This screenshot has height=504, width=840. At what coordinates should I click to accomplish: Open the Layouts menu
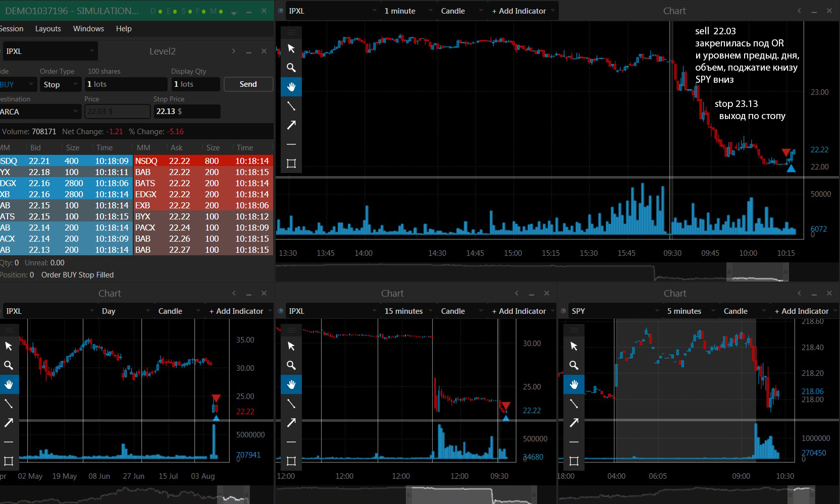tap(48, 29)
